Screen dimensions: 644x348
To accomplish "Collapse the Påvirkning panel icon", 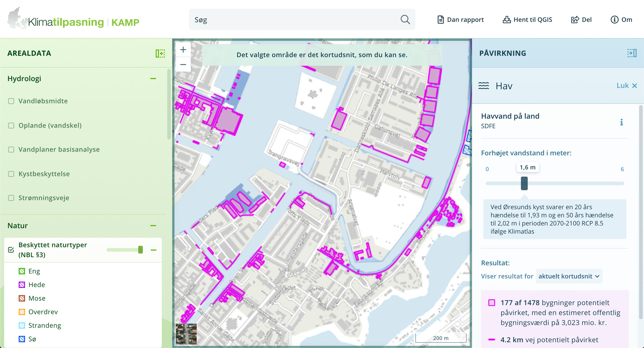I will click(x=631, y=53).
